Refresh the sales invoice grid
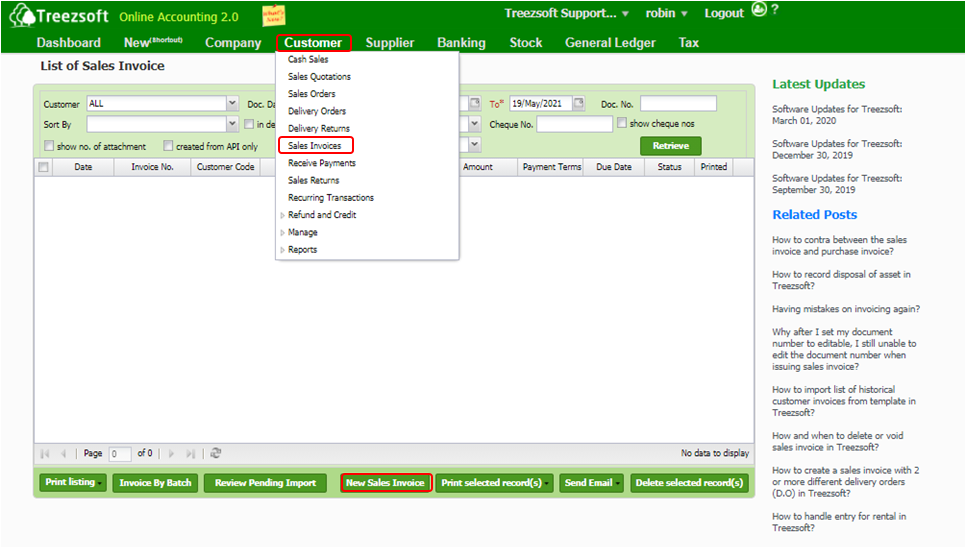This screenshot has height=547, width=967. [x=215, y=453]
